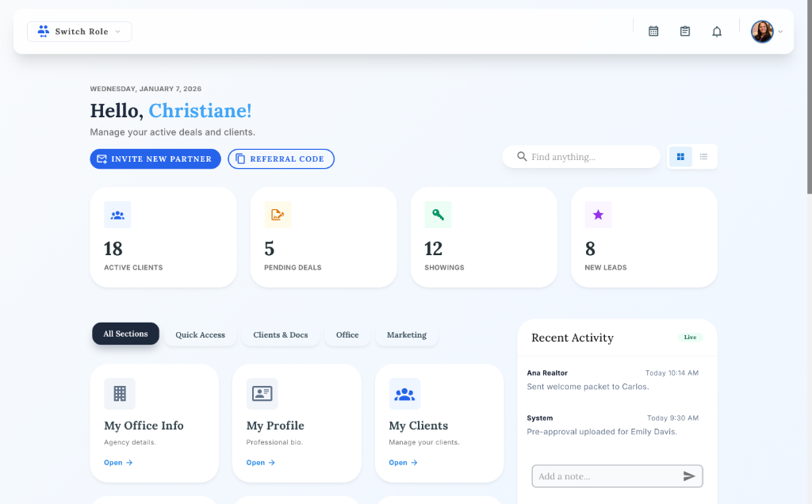Open My Clients with its Open link

(403, 462)
